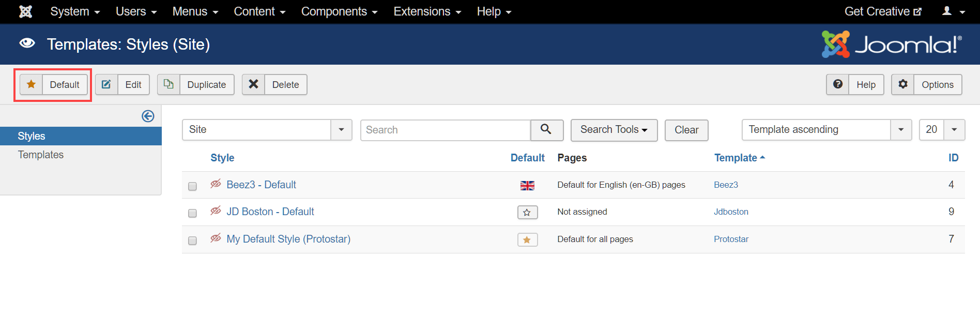Click the Joomla! logo in the header
980x315 pixels.
[x=892, y=44]
